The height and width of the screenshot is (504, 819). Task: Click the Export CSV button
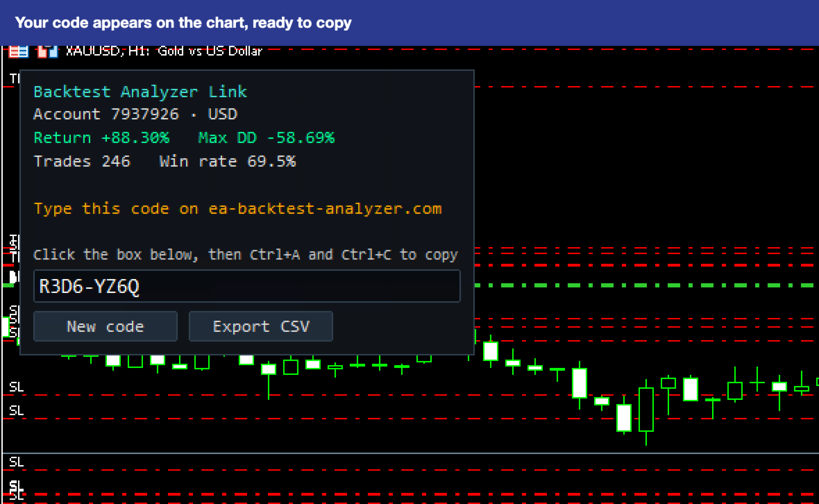click(261, 326)
